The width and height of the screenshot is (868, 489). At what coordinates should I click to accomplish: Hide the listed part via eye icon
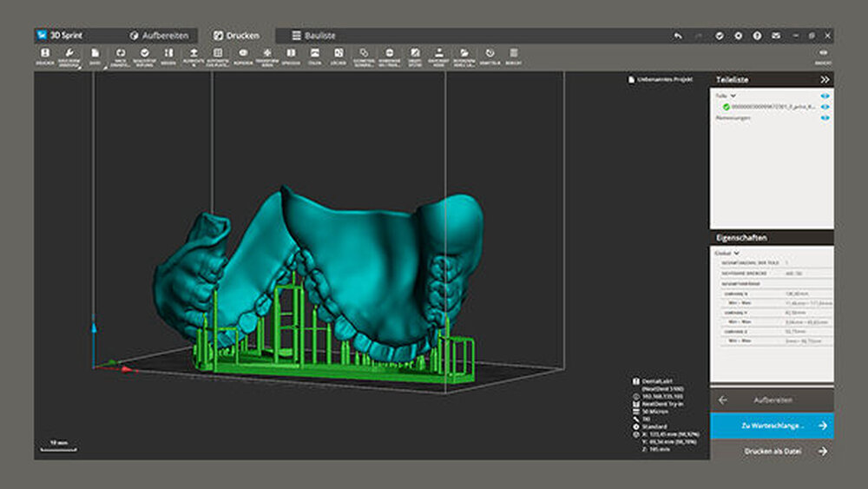click(x=825, y=107)
